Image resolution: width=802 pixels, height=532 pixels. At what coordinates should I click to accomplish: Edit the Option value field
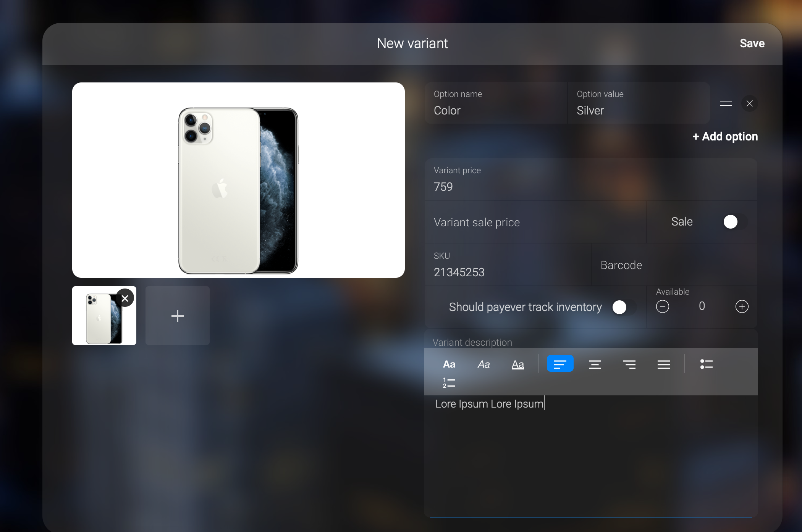pyautogui.click(x=639, y=103)
